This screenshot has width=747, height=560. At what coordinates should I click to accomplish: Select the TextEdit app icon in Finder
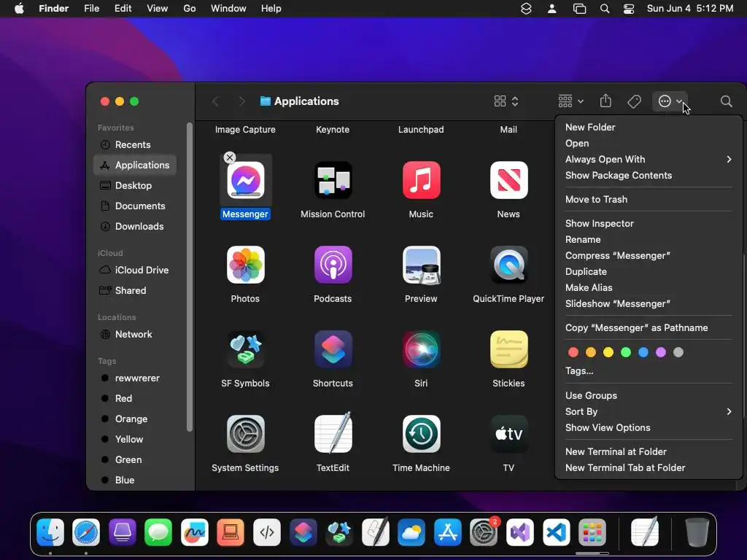click(x=333, y=432)
